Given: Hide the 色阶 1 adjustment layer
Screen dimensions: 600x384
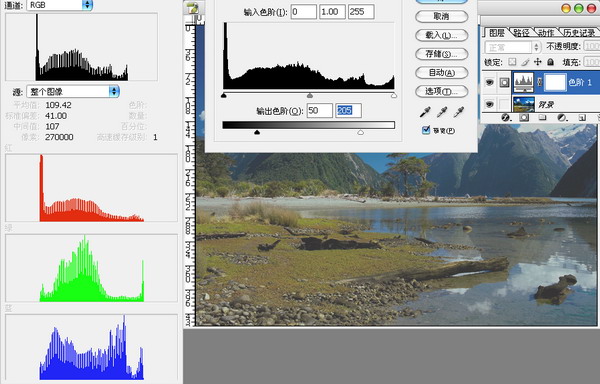Looking at the screenshot, I should (x=489, y=82).
